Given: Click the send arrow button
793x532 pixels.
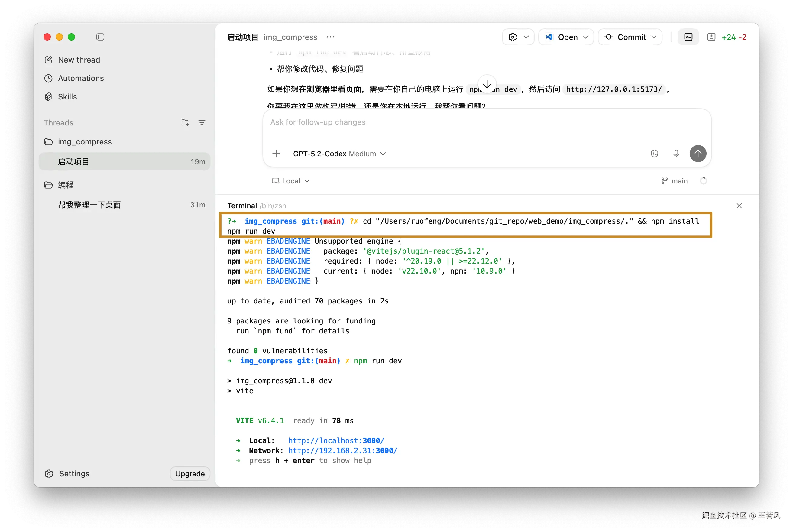Looking at the screenshot, I should [698, 154].
